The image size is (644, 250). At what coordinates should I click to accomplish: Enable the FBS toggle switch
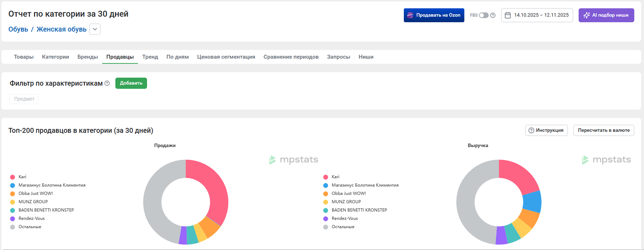pos(483,15)
